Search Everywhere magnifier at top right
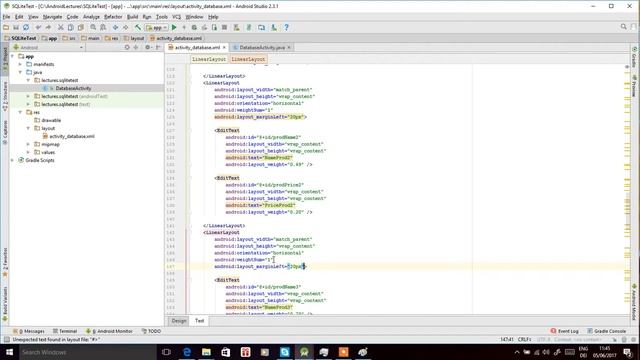This screenshot has width=640, height=360. click(624, 27)
